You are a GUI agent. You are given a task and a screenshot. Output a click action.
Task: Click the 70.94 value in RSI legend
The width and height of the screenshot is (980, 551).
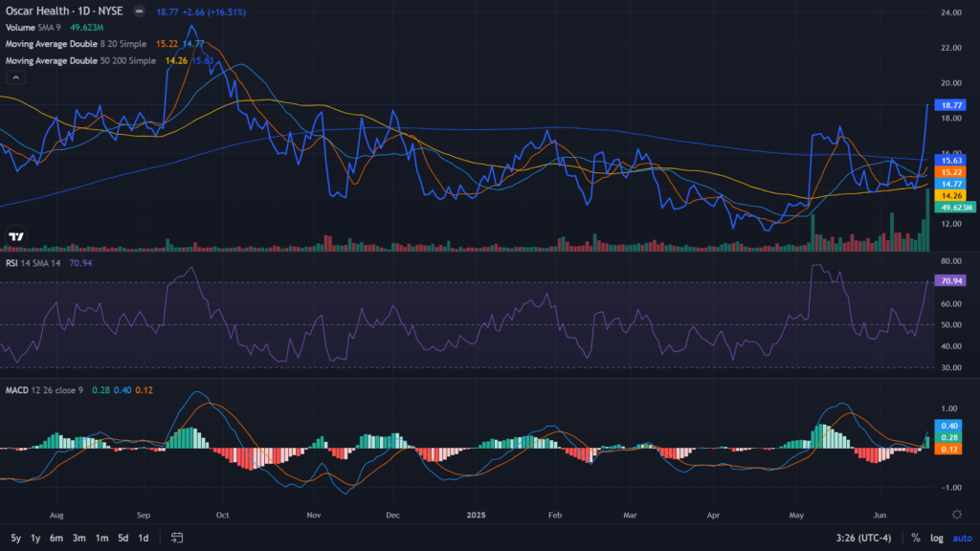(80, 263)
